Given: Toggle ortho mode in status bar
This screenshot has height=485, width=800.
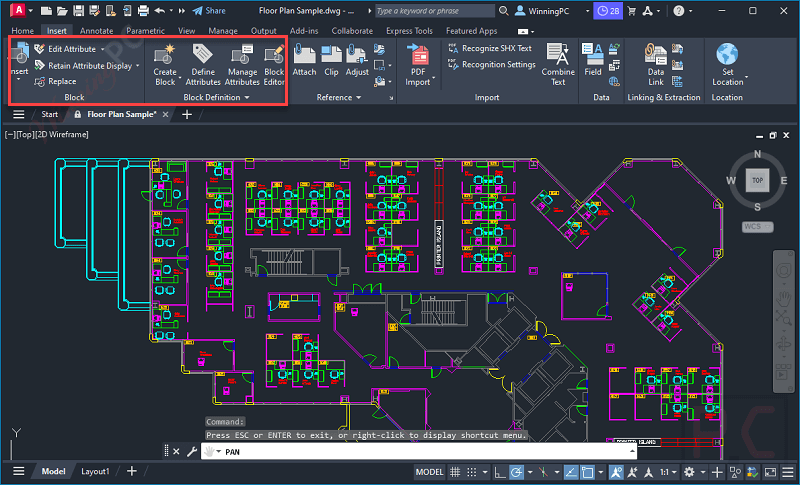Looking at the screenshot, I should point(499,472).
